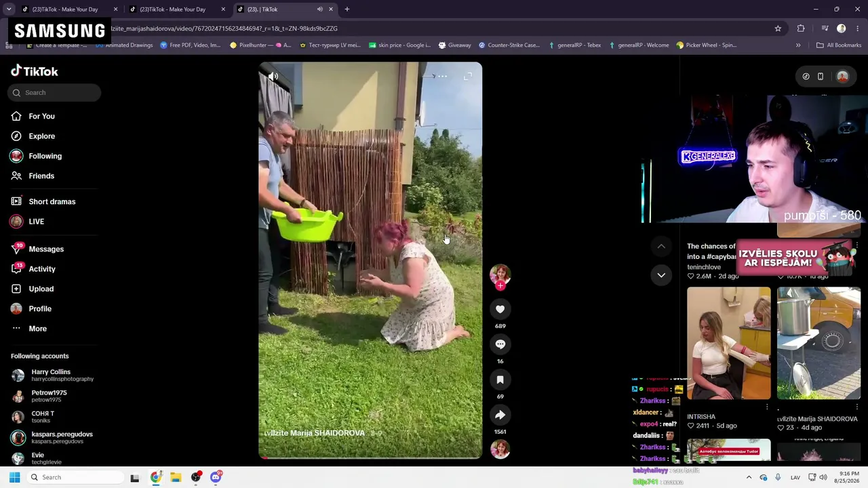Go to the Explore page

(41, 136)
